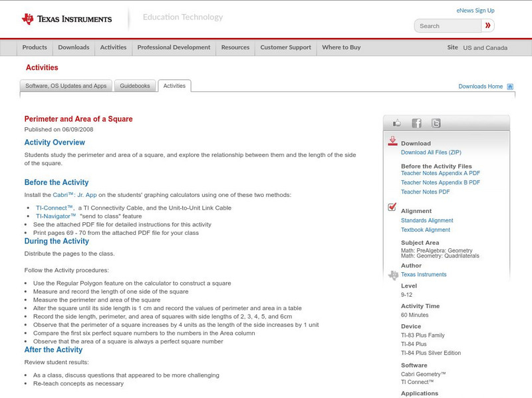The image size is (532, 398).
Task: Click the Published on 06/09/2008 text
Action: click(59, 129)
